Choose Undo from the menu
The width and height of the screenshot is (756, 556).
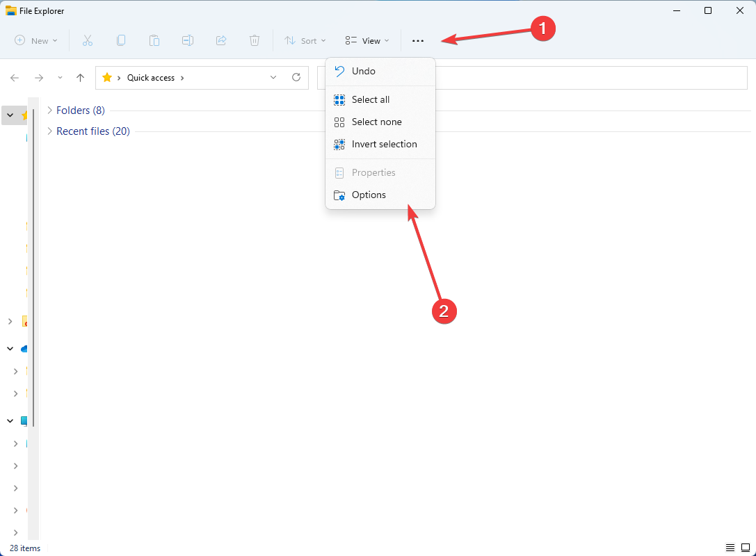380,72
